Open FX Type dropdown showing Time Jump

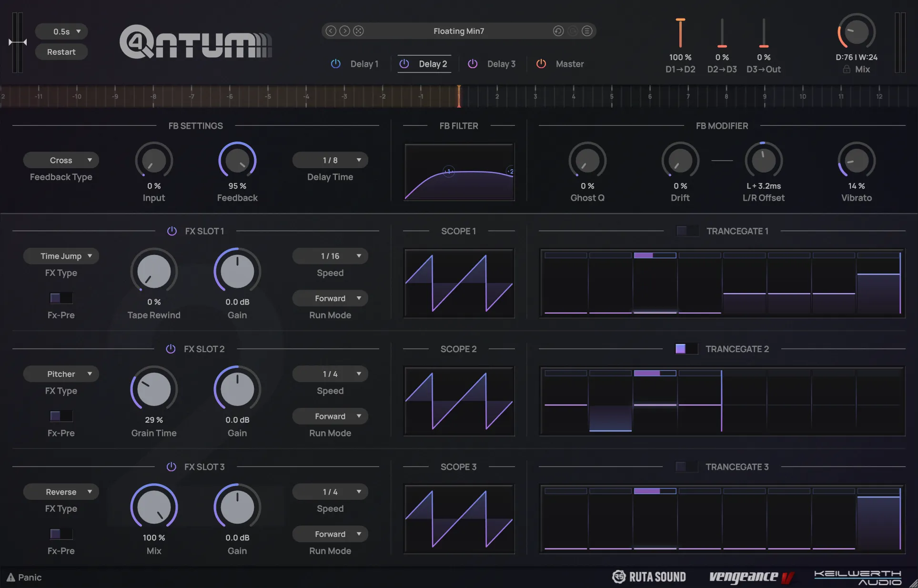(x=61, y=256)
